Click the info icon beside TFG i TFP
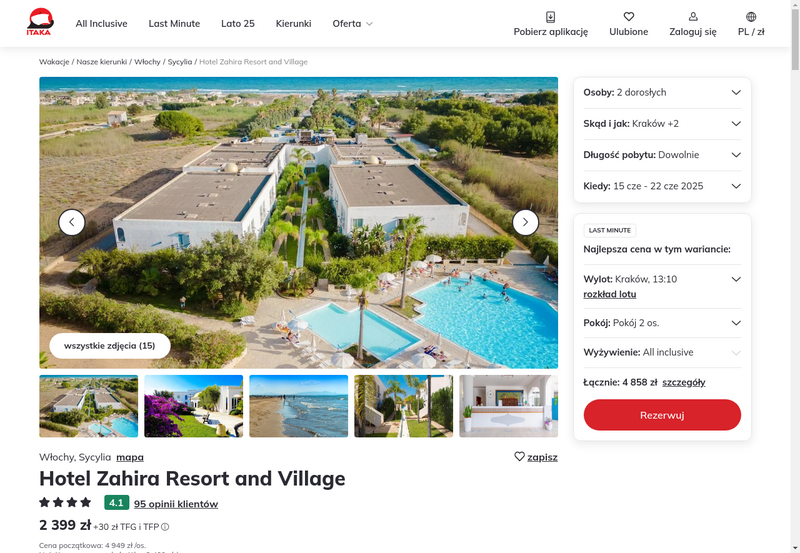 165,527
